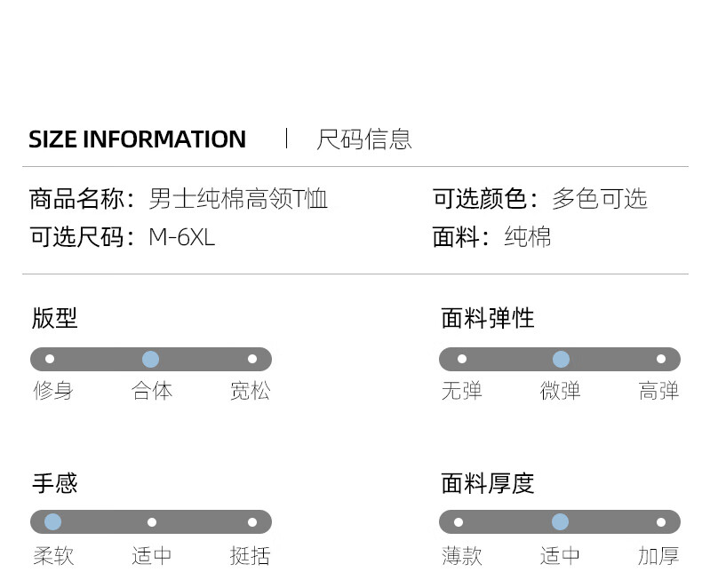Click the 尺码信息 heading text
Viewport: 702px width, 588px height.
coord(364,139)
